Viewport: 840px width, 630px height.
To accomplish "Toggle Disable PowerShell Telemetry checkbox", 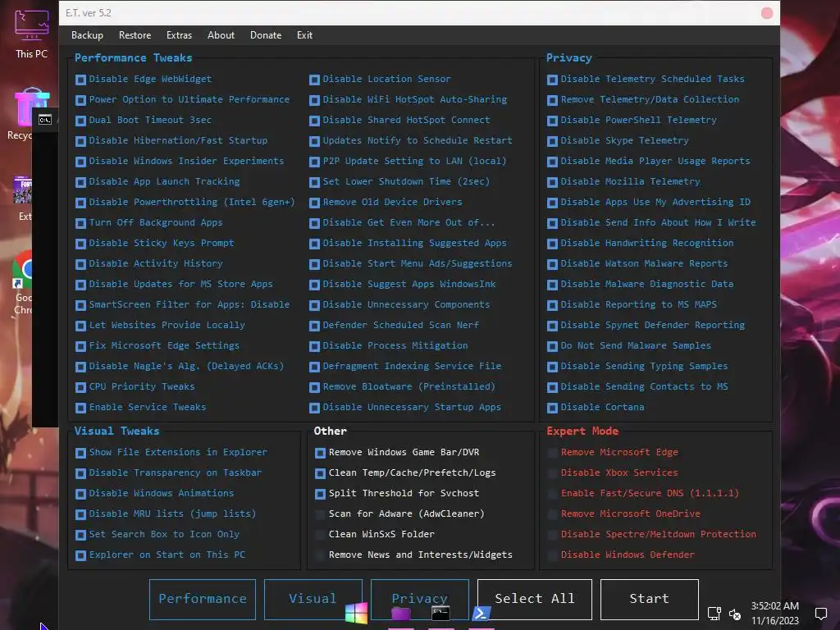I will point(552,121).
